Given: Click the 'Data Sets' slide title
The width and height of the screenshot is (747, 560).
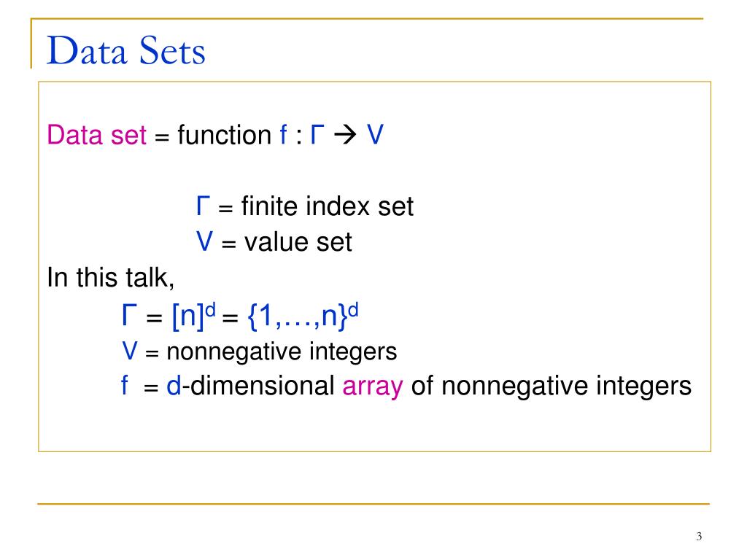Looking at the screenshot, I should [x=125, y=50].
